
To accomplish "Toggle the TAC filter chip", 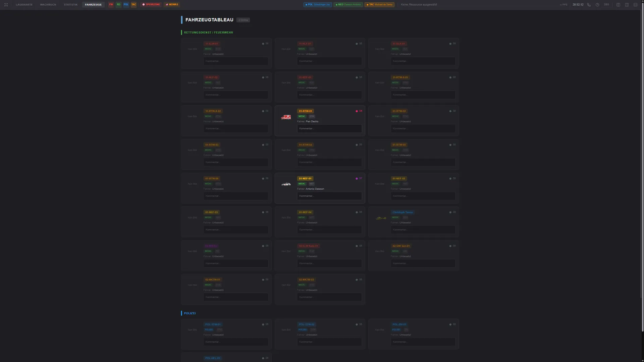I will tap(133, 5).
